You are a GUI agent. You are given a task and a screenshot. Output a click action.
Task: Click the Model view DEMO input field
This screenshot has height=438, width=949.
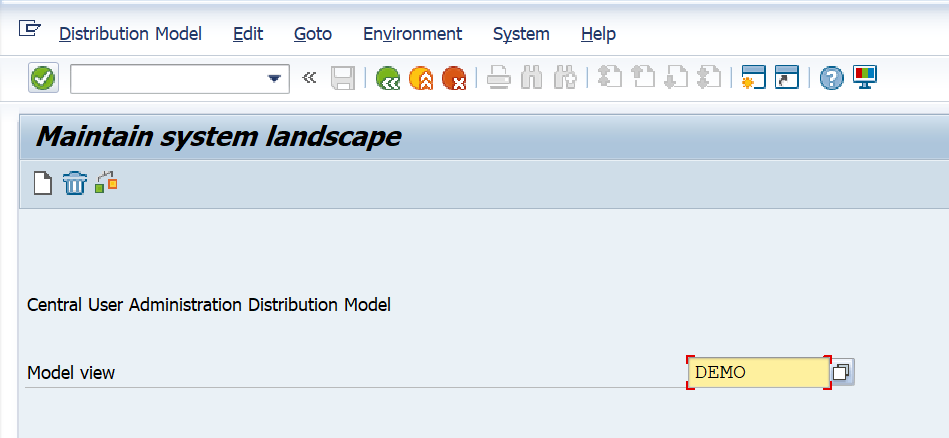759,372
